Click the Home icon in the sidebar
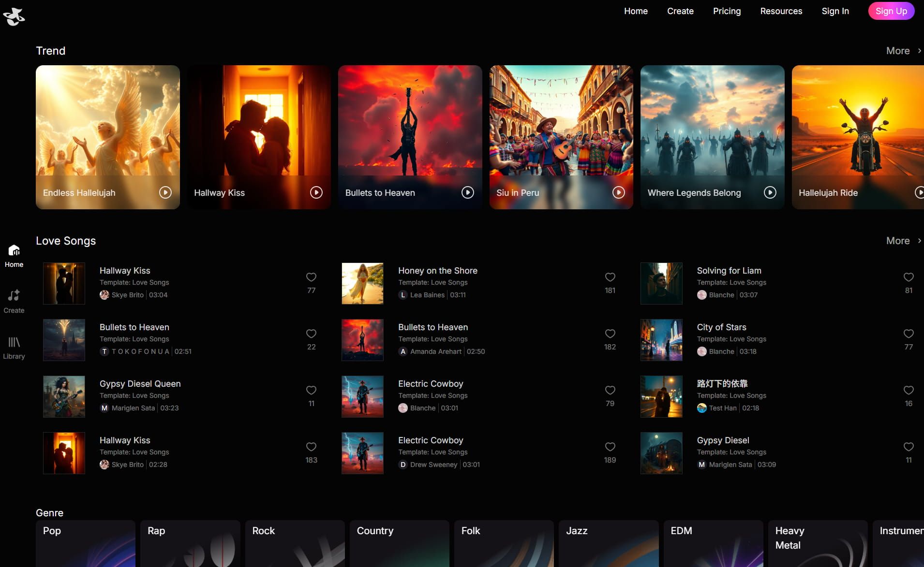Image resolution: width=924 pixels, height=567 pixels. [14, 256]
